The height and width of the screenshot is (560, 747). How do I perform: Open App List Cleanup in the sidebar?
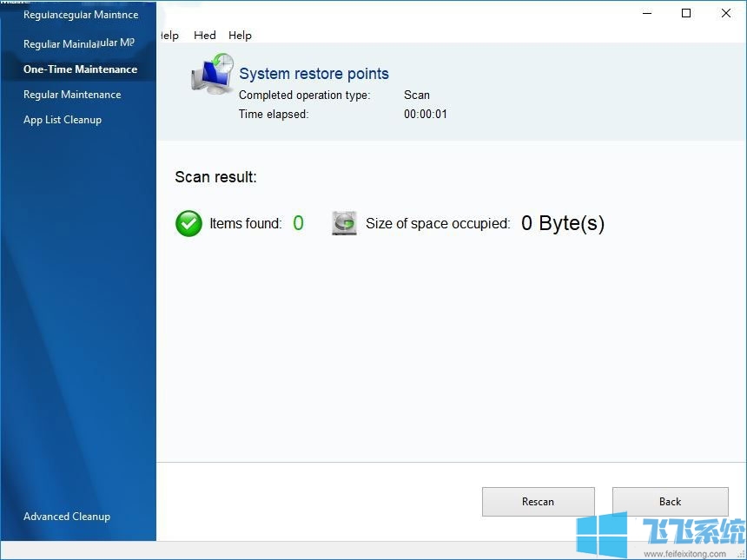[x=63, y=120]
